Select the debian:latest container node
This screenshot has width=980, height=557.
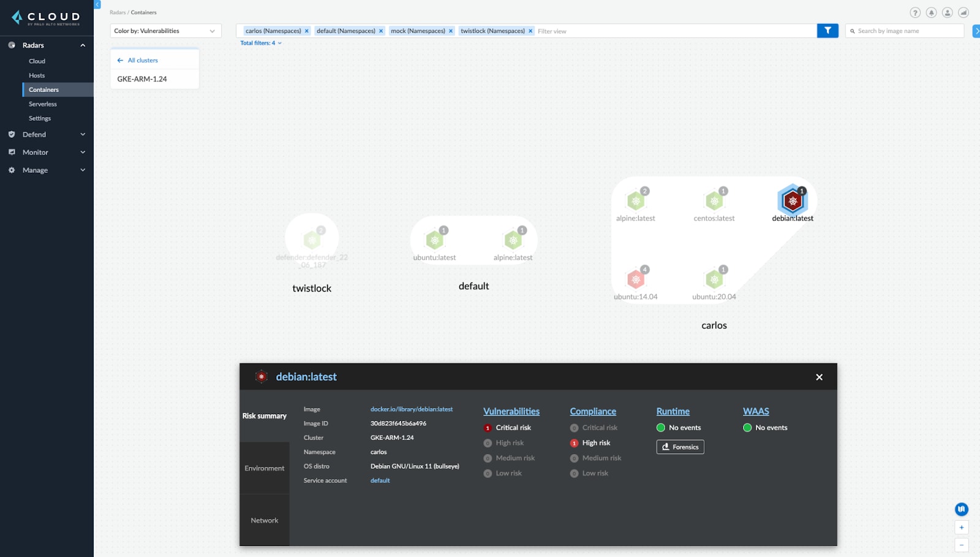tap(793, 201)
